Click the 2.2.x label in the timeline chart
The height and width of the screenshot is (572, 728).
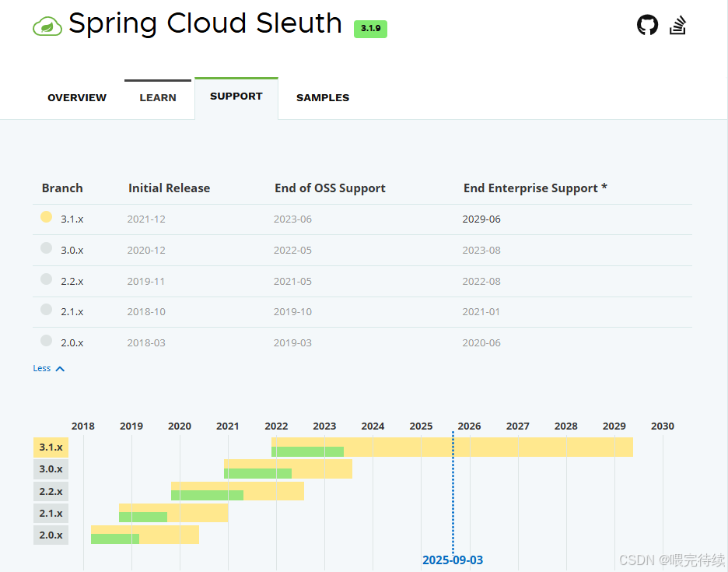click(51, 492)
